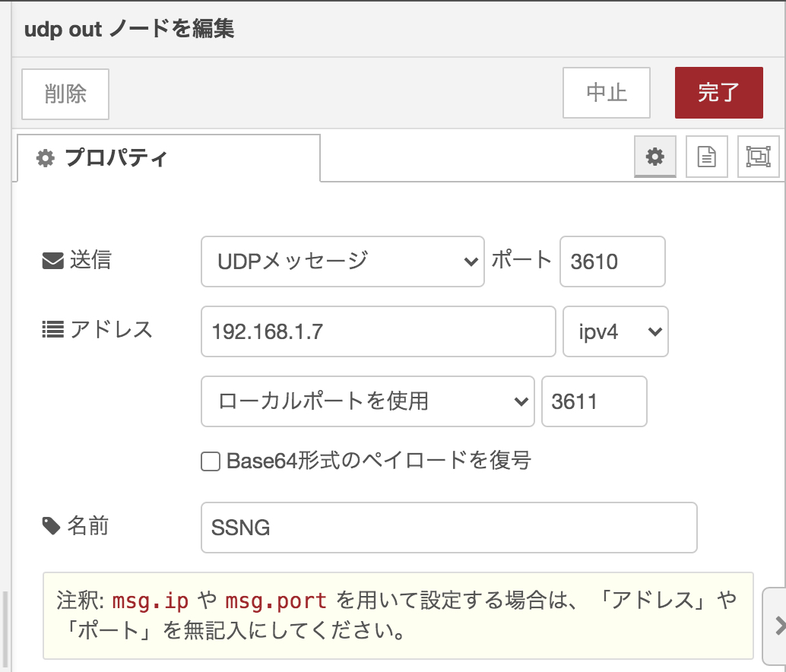Open the ローカルポートを使用 dropdown
Viewport: 786px width, 672px height.
click(x=367, y=401)
